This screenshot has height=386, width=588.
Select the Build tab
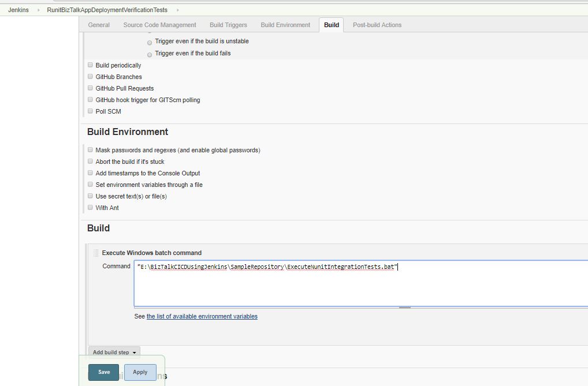[332, 25]
